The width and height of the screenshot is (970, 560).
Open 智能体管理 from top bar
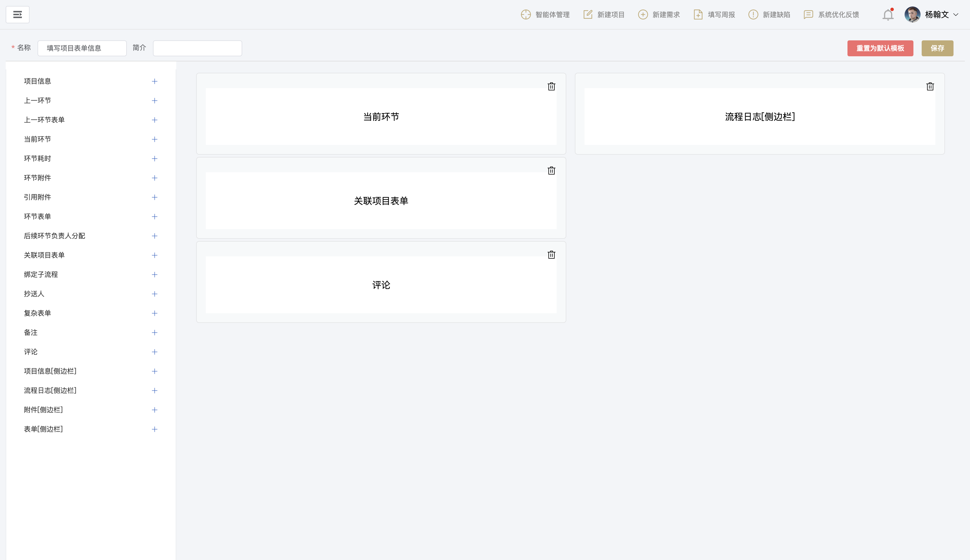coord(545,14)
